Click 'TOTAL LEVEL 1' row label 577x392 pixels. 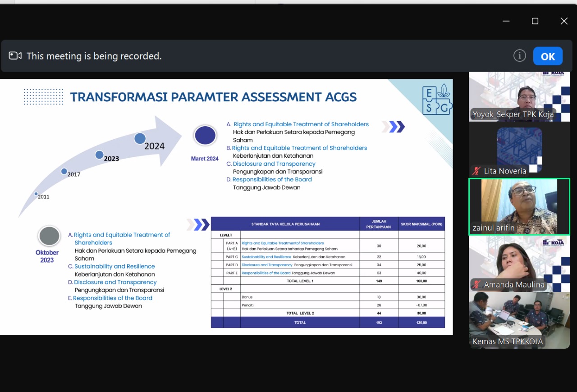point(300,281)
